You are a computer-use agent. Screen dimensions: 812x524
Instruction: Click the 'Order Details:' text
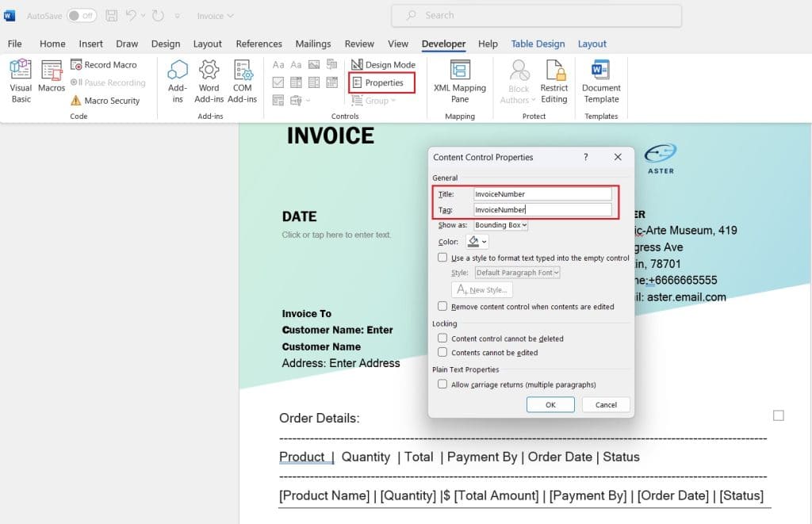tap(319, 418)
